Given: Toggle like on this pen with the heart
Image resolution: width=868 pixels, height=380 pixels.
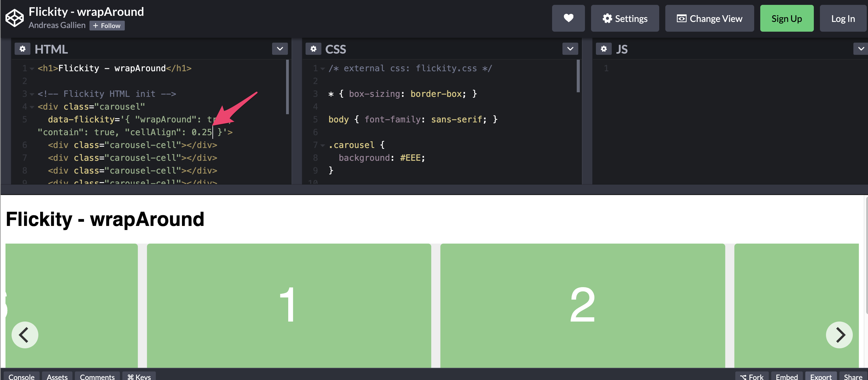Looking at the screenshot, I should click(569, 18).
